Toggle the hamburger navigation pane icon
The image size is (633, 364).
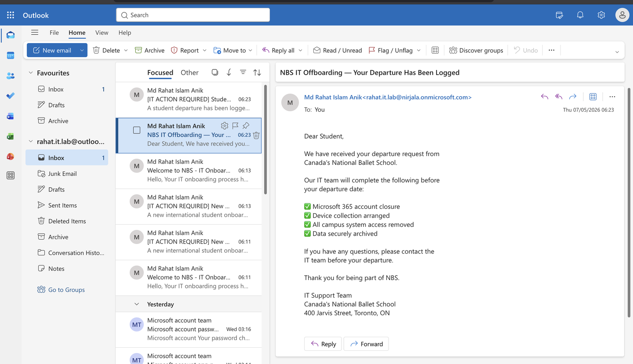coord(35,33)
